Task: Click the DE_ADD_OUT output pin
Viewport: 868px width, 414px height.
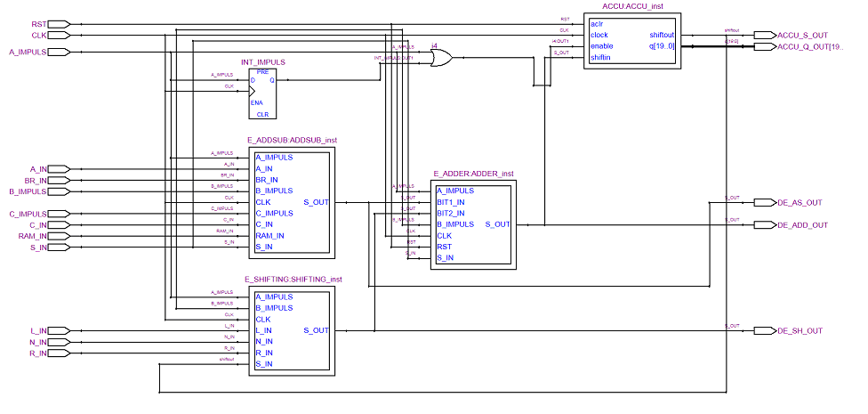Action: pos(766,225)
